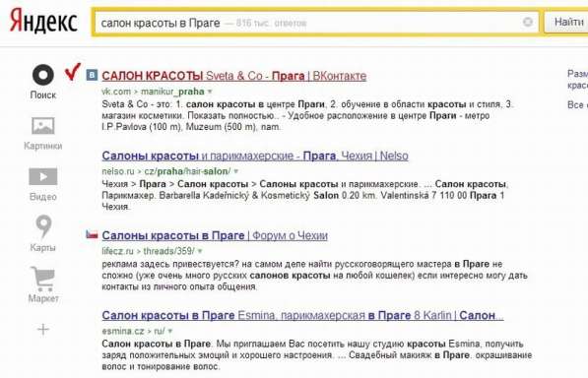
Task: Expand dropdown arrow next to manikur_praha
Action: tap(210, 92)
